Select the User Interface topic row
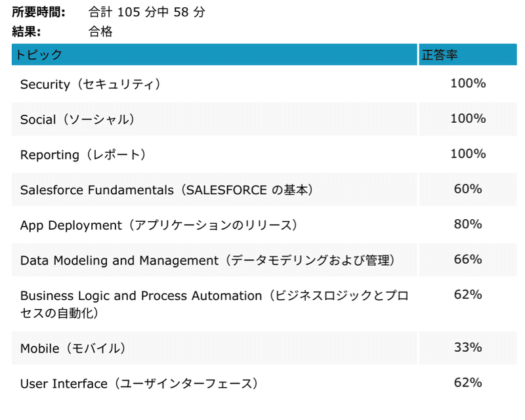Screen dimensions: 525x420 point(264,383)
